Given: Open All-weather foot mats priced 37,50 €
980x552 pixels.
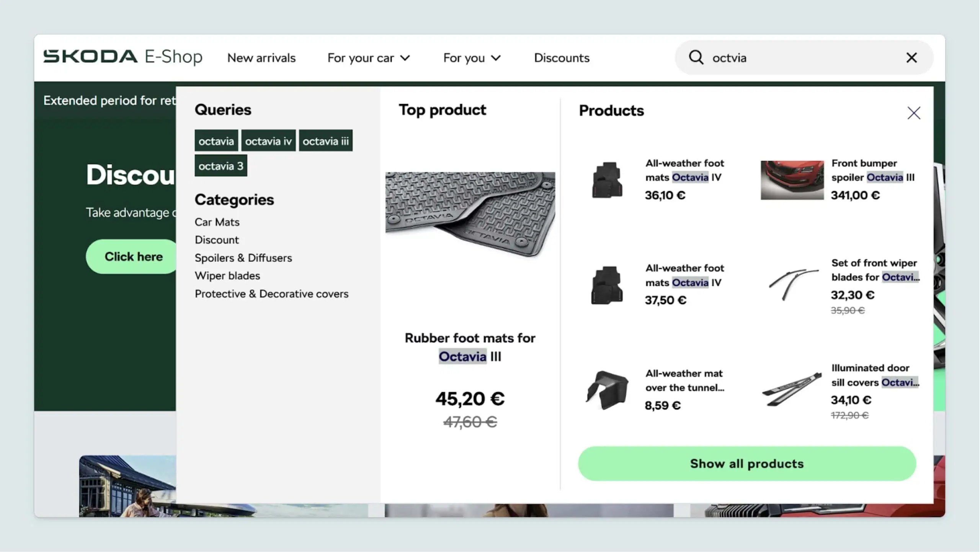Looking at the screenshot, I should pos(685,275).
